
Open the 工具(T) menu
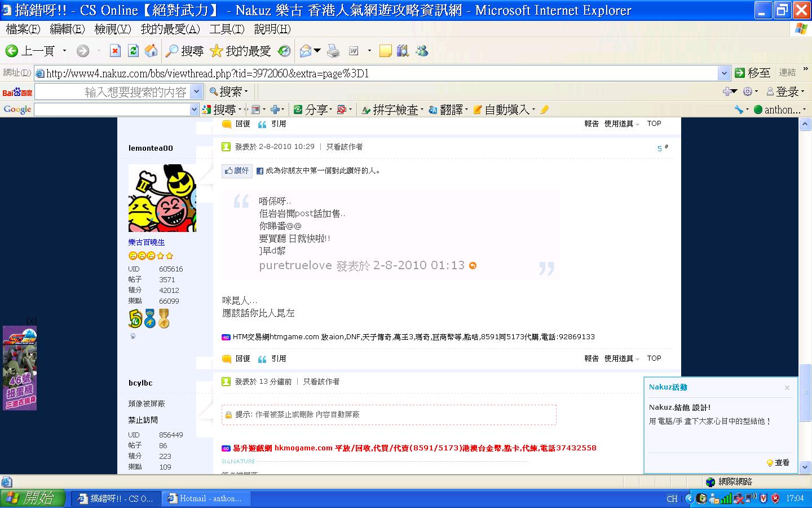tap(227, 29)
